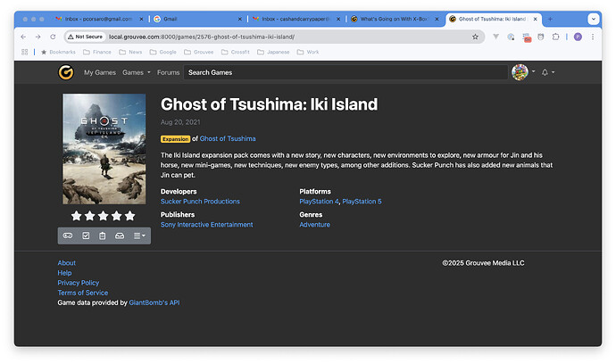This screenshot has width=616, height=364.
Task: Open the Ghost of Tsushima parent game link
Action: pos(228,138)
